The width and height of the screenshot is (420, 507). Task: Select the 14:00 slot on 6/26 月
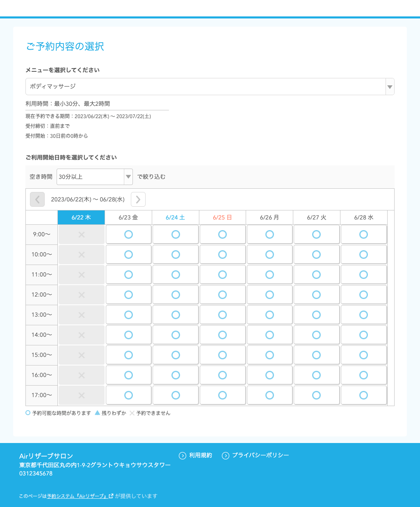(269, 335)
